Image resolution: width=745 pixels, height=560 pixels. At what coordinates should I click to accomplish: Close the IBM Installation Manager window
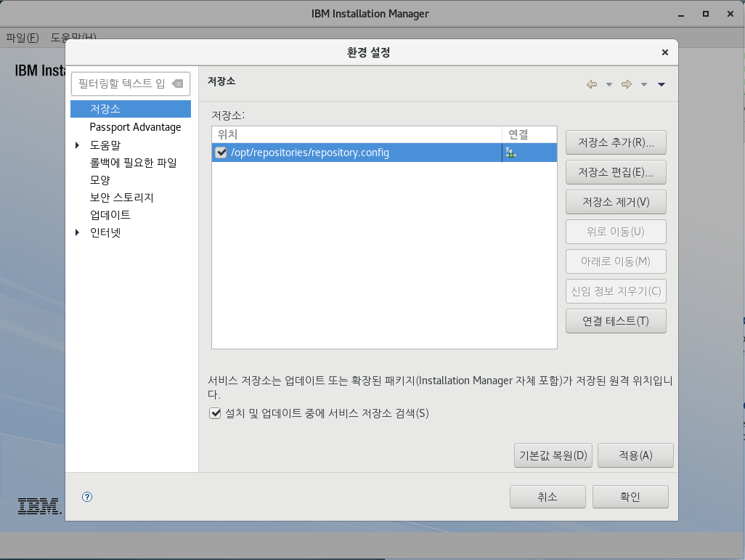point(730,14)
